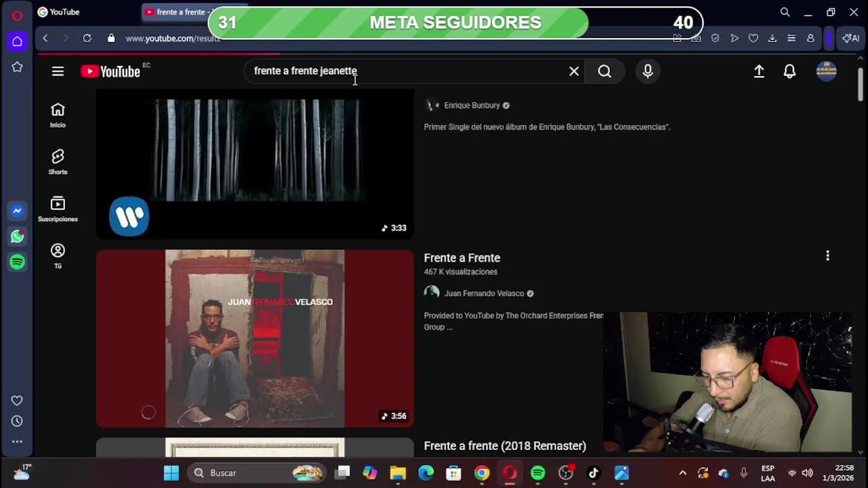This screenshot has height=488, width=868.
Task: Open the account avatar menu
Action: tap(826, 71)
